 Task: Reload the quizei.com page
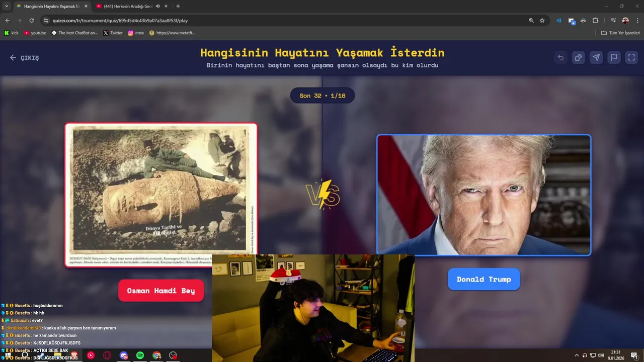pyautogui.click(x=31, y=21)
